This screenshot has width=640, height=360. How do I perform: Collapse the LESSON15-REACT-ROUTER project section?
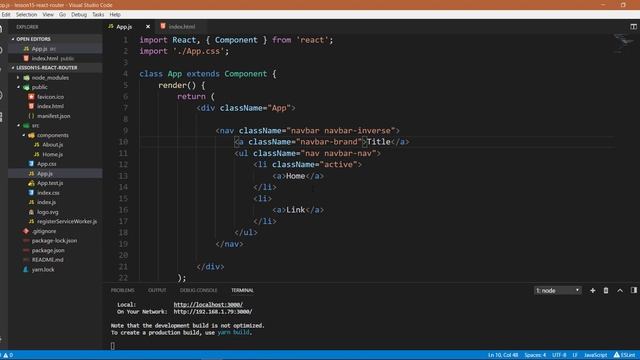pyautogui.click(x=47, y=68)
